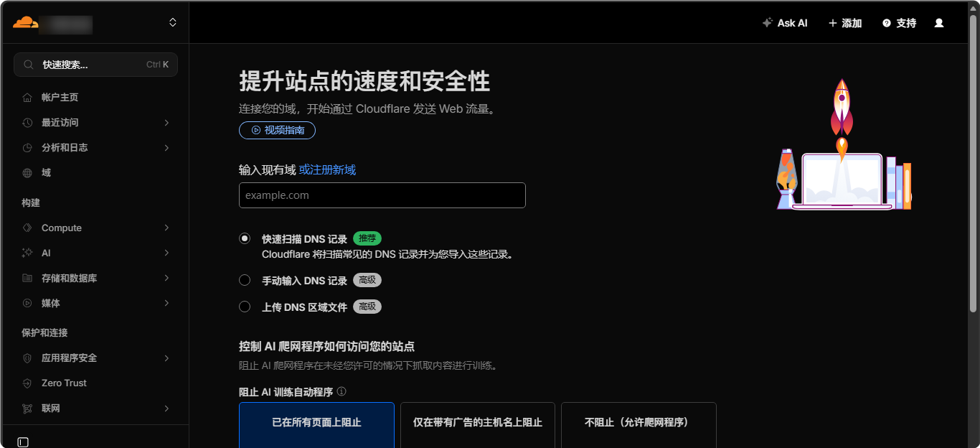The width and height of the screenshot is (980, 448).
Task: Select the 上传 DNS 区域文件 option
Action: point(245,307)
